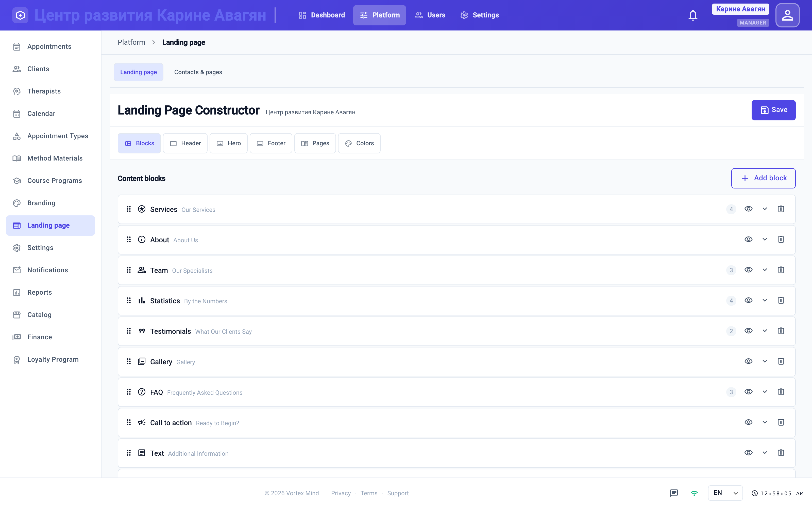Click the drag handle of FAQ block
The height and width of the screenshot is (508, 812).
point(128,392)
